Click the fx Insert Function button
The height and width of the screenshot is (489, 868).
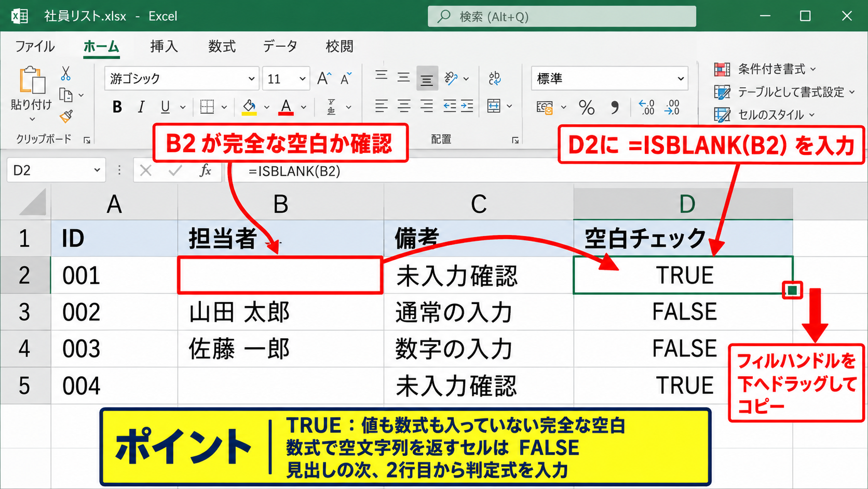pos(206,170)
